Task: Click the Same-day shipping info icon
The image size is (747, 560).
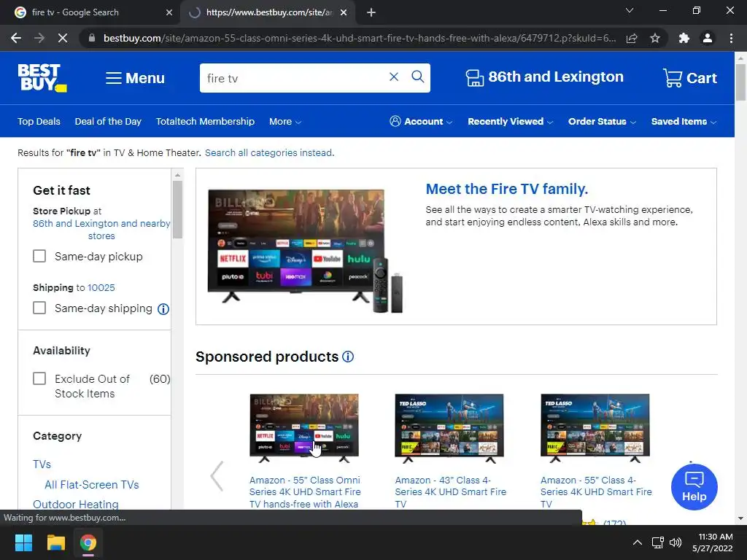Action: [163, 309]
